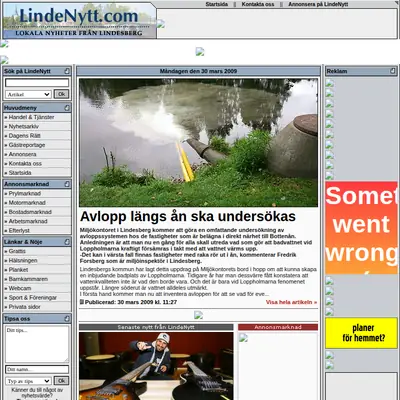The image size is (400, 400).
Task: Open Planket link
Action: [x=18, y=270]
